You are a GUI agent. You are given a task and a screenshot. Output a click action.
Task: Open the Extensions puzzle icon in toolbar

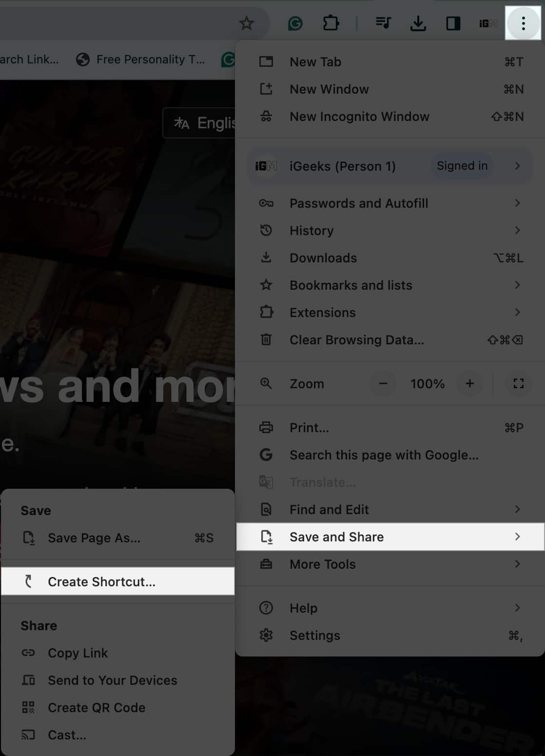pos(331,23)
